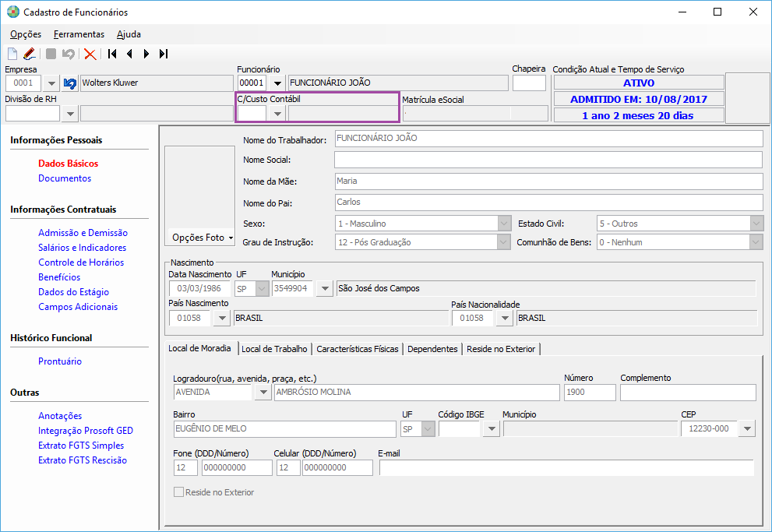Click the Opções Foto button
Viewport: 772px width, 532px height.
[x=199, y=238]
